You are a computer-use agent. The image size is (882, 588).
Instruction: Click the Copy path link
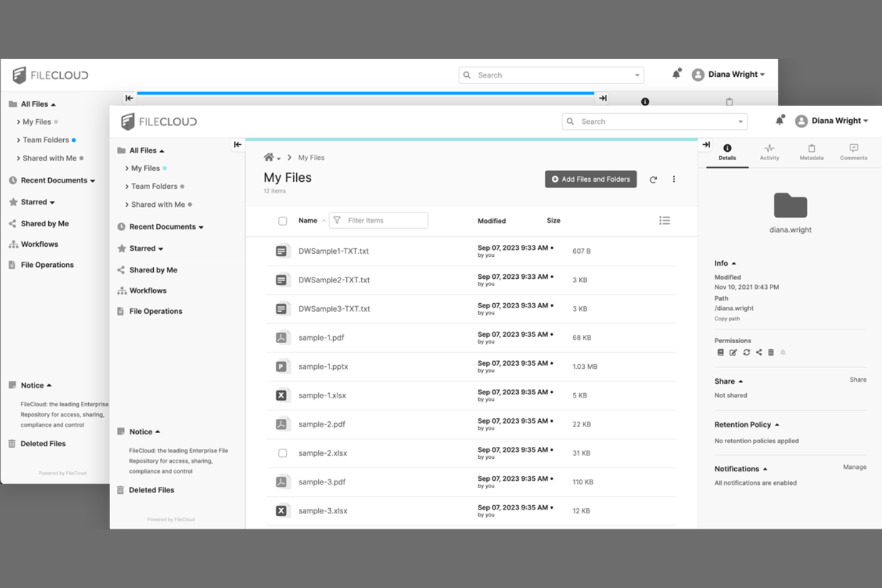click(726, 319)
